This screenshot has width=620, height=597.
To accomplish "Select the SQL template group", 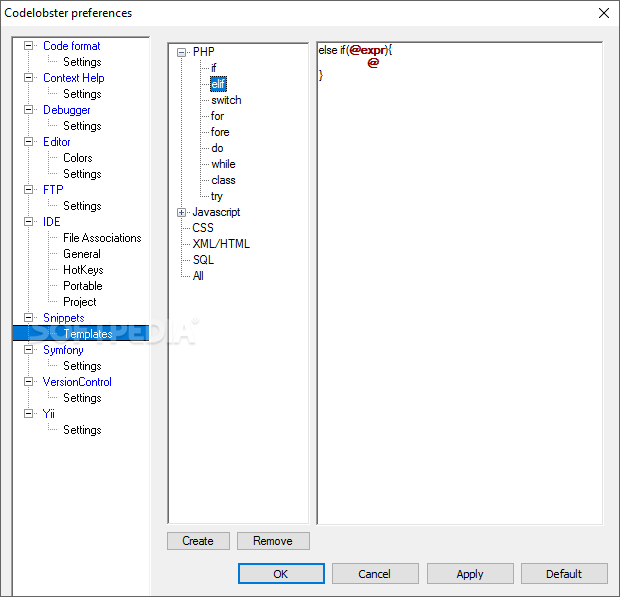I will click(203, 260).
